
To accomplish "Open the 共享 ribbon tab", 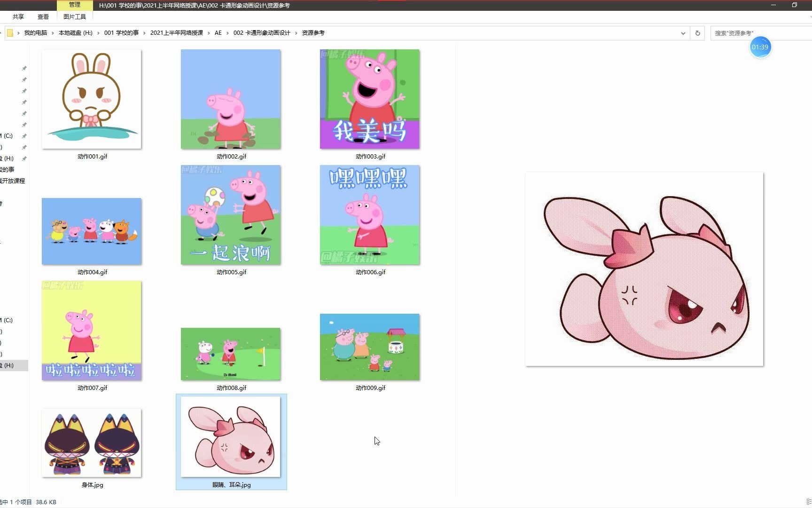I will pos(18,16).
